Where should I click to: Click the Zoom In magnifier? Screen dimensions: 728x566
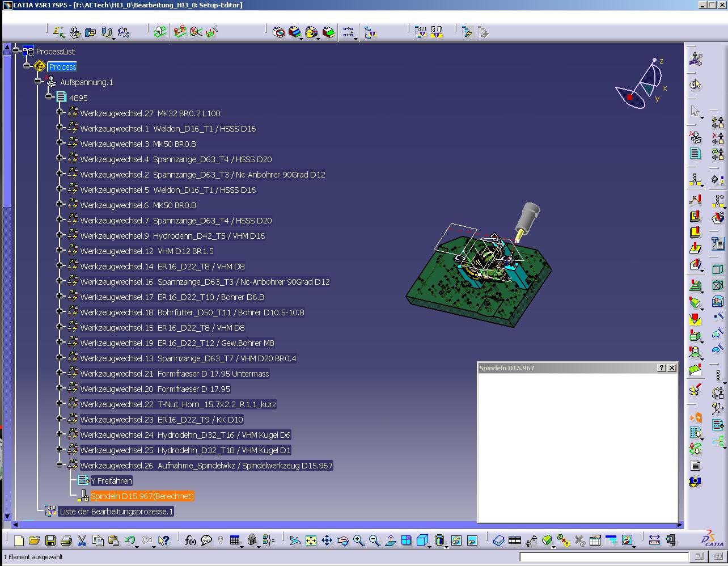pyautogui.click(x=358, y=540)
